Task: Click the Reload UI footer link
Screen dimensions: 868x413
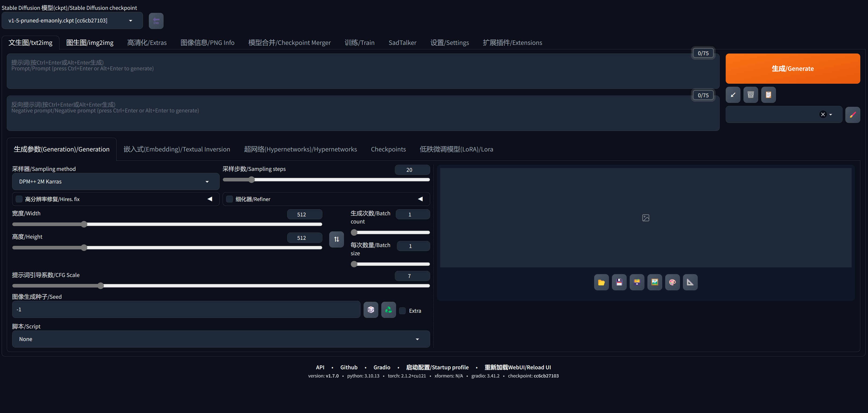Action: pos(517,367)
